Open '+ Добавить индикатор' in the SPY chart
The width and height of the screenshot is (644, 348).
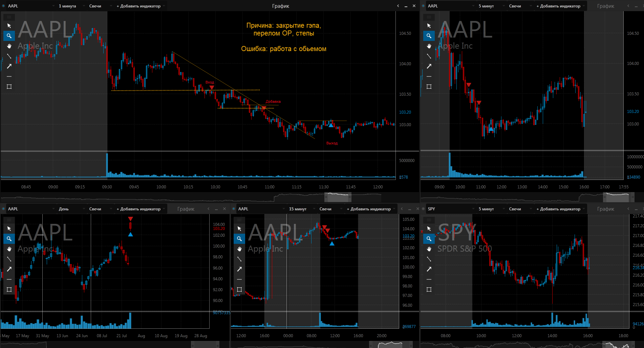(x=560, y=209)
